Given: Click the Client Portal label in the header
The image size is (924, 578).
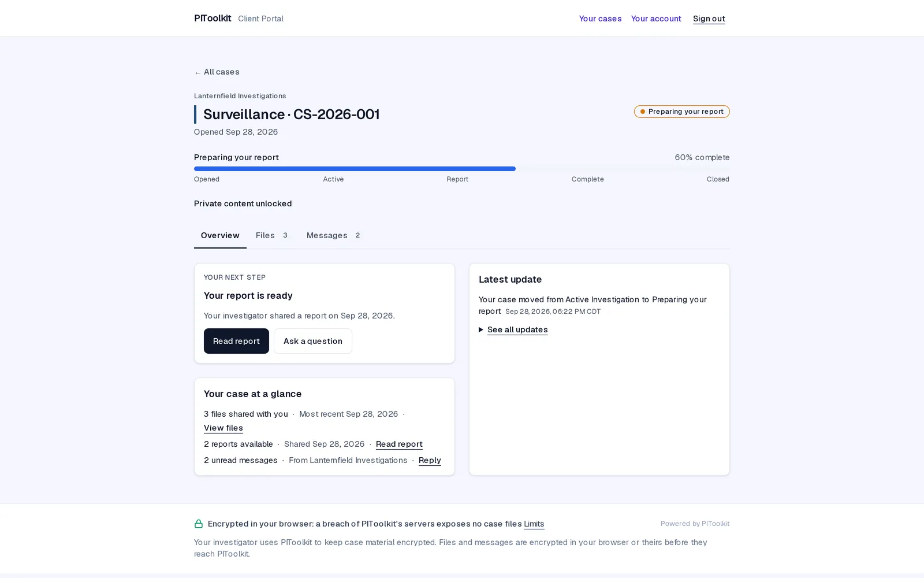Looking at the screenshot, I should [x=261, y=18].
